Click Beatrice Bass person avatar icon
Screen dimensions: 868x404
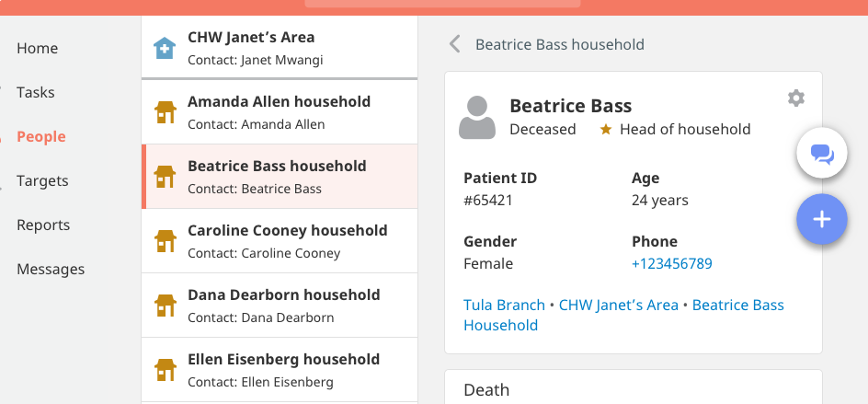tap(477, 117)
